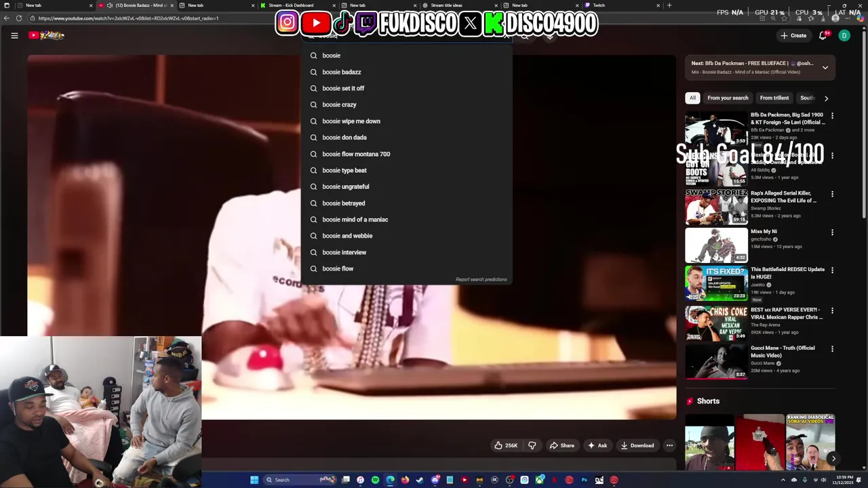Open options for BEST RAP VERSE EVER video
Screen dimensions: 868x488
coord(832,311)
